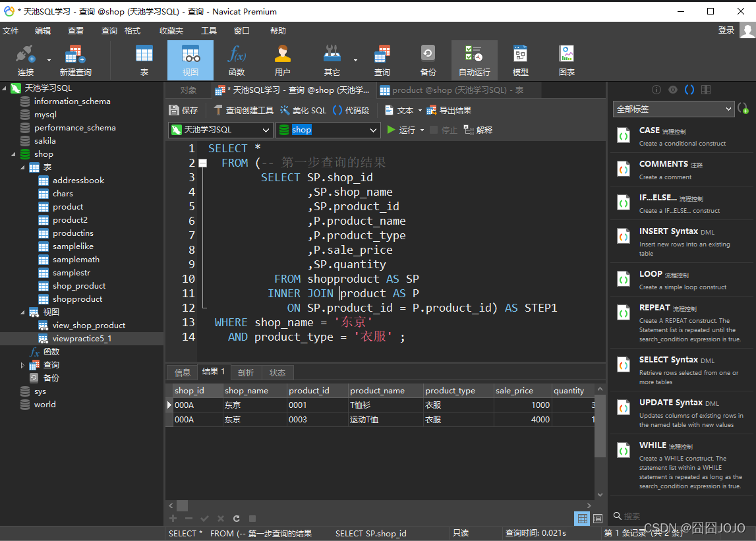Screen dimensions: 756x541
Task: Open the 连接 (Connection) toolbar tool
Action: (25, 60)
